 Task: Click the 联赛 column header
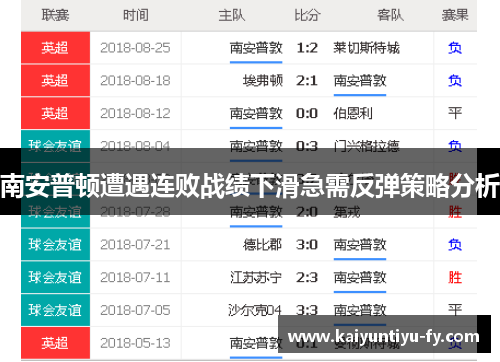[55, 15]
